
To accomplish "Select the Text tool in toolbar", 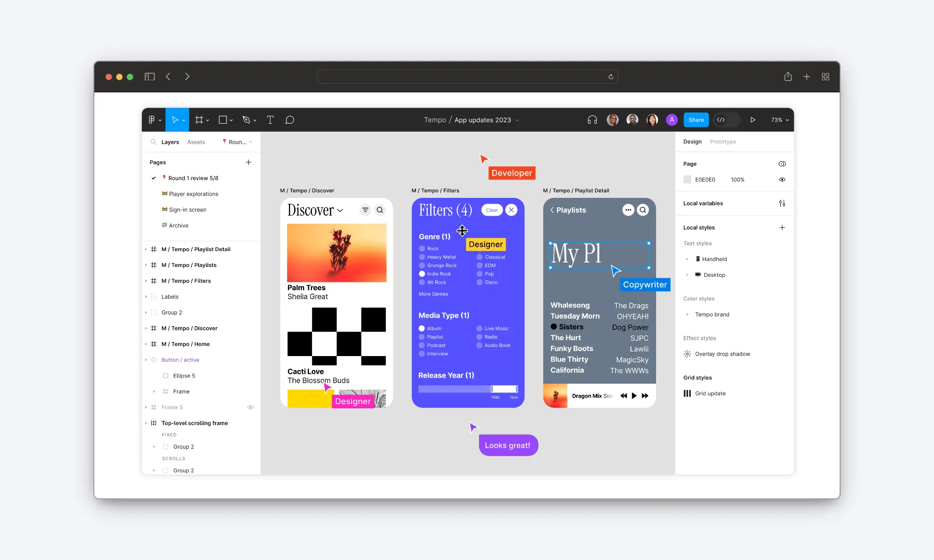I will [270, 120].
